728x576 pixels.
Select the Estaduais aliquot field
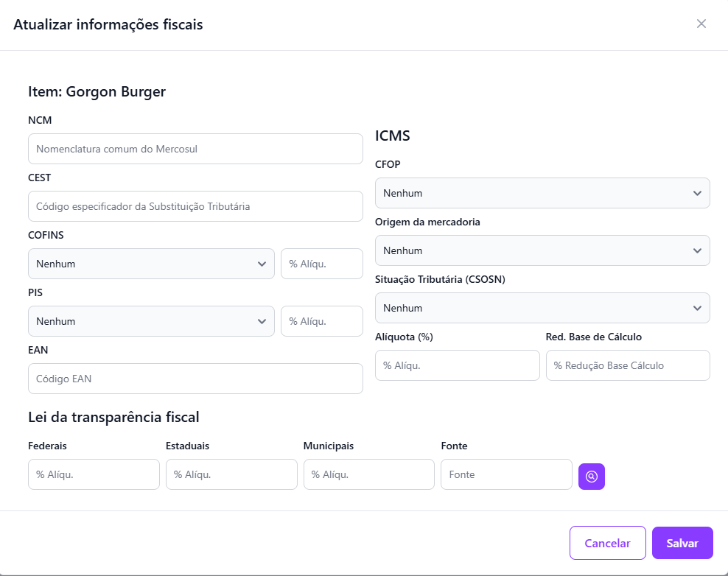[231, 474]
